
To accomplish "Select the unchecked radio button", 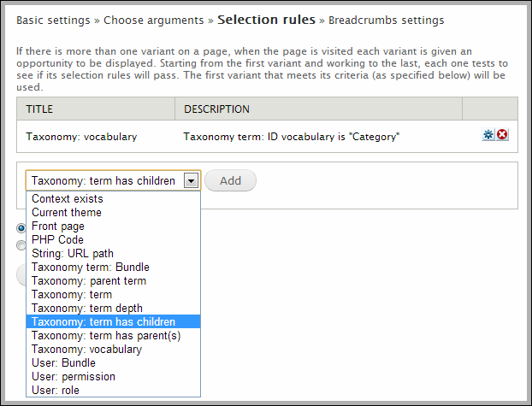I will pyautogui.click(x=21, y=245).
